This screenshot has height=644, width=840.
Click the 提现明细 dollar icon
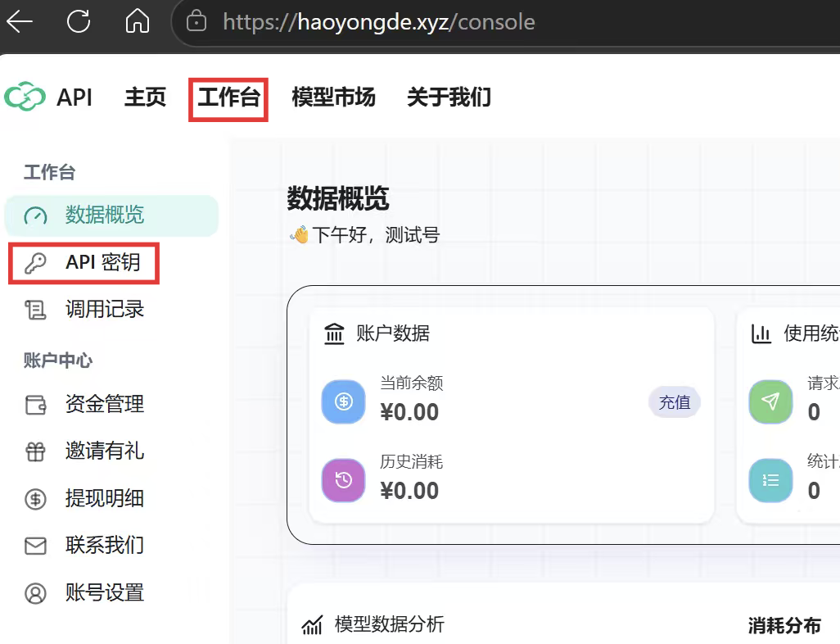pyautogui.click(x=35, y=499)
